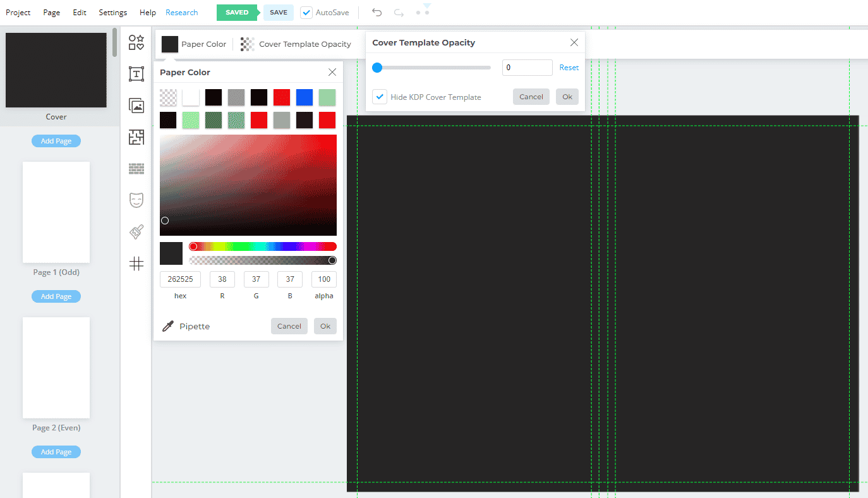The height and width of the screenshot is (498, 868).
Task: Open the images tool in sidebar
Action: (x=136, y=106)
